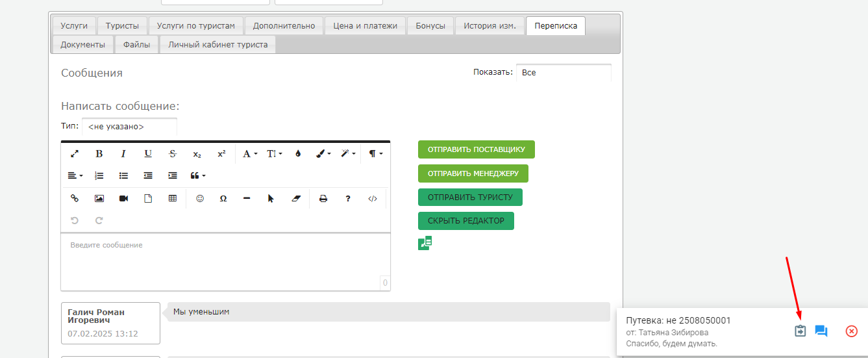Viewport: 868px width, 358px height.
Task: Clear formatting with the eraser
Action: pyautogui.click(x=297, y=199)
